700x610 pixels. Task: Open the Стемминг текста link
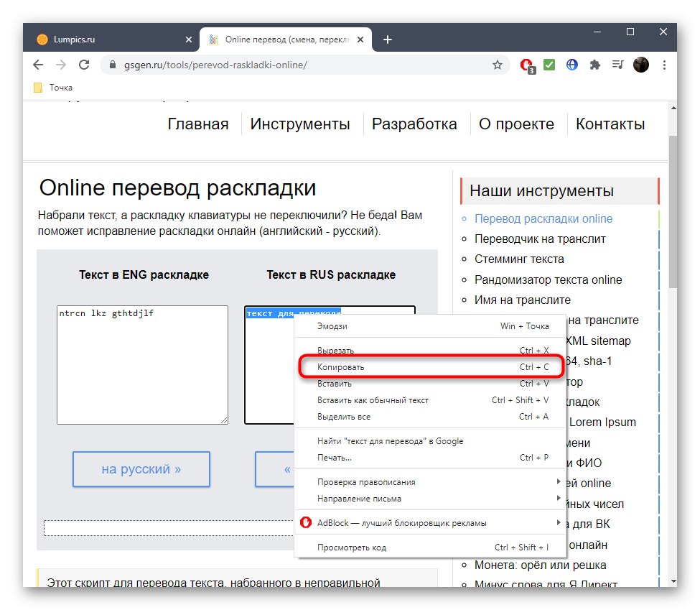[519, 259]
